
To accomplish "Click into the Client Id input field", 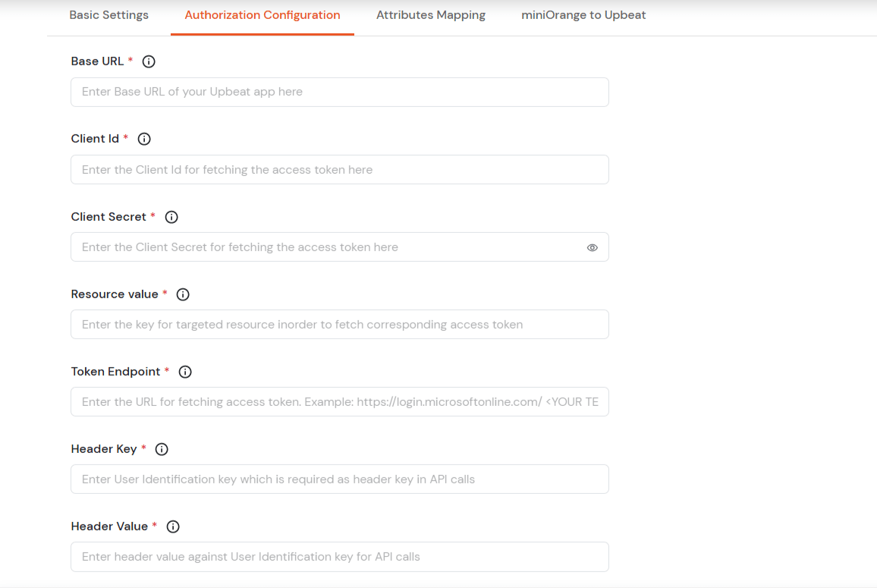I will tap(340, 169).
